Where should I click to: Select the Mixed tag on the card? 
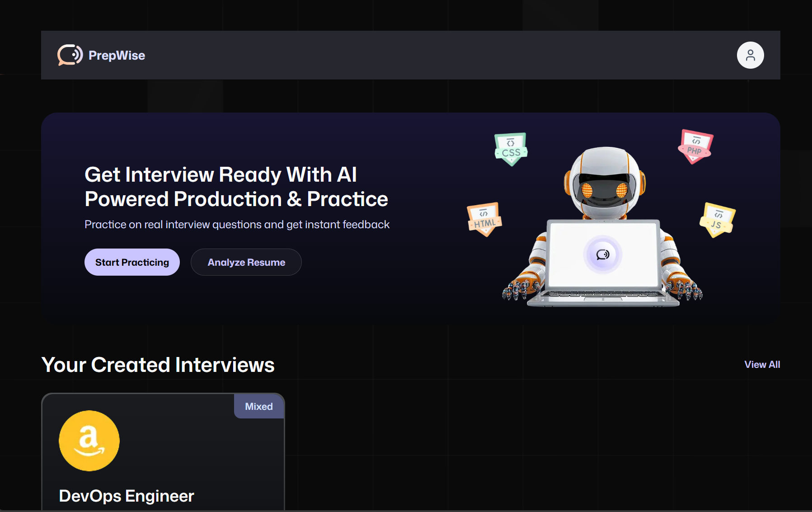coord(258,406)
